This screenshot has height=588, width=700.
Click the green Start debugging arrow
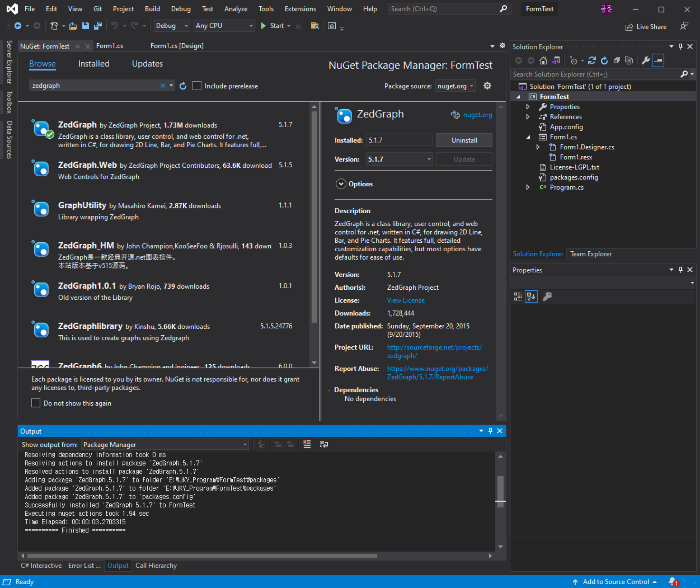(263, 26)
